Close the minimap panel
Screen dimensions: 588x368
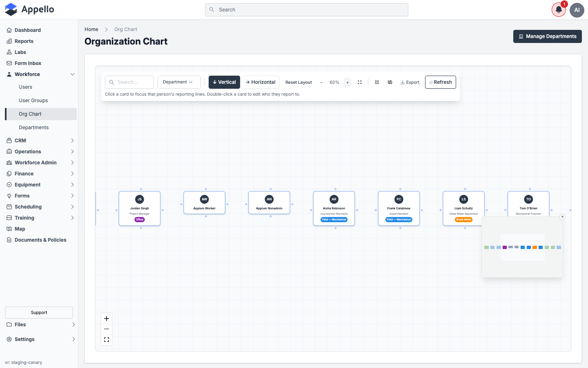562,217
